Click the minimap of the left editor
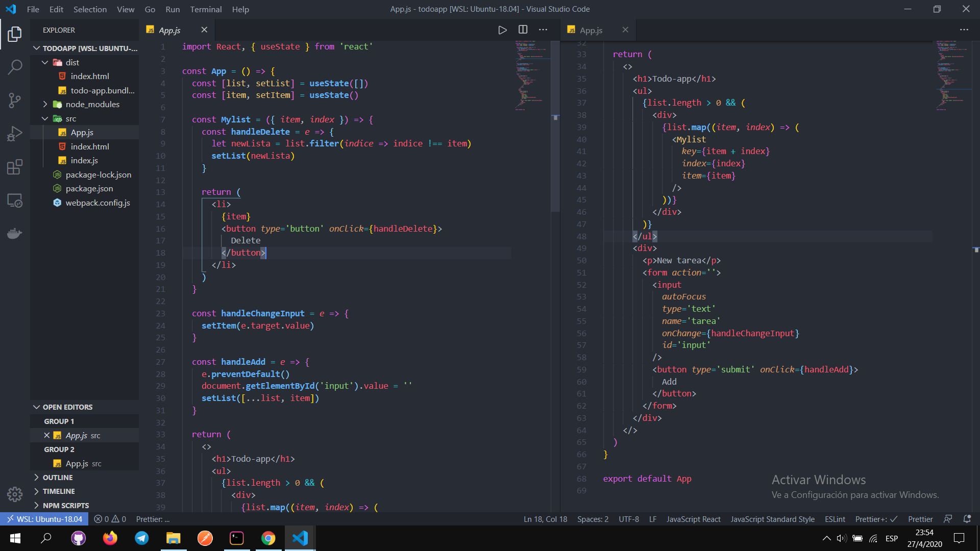Screen dimensions: 980x551 [531, 77]
